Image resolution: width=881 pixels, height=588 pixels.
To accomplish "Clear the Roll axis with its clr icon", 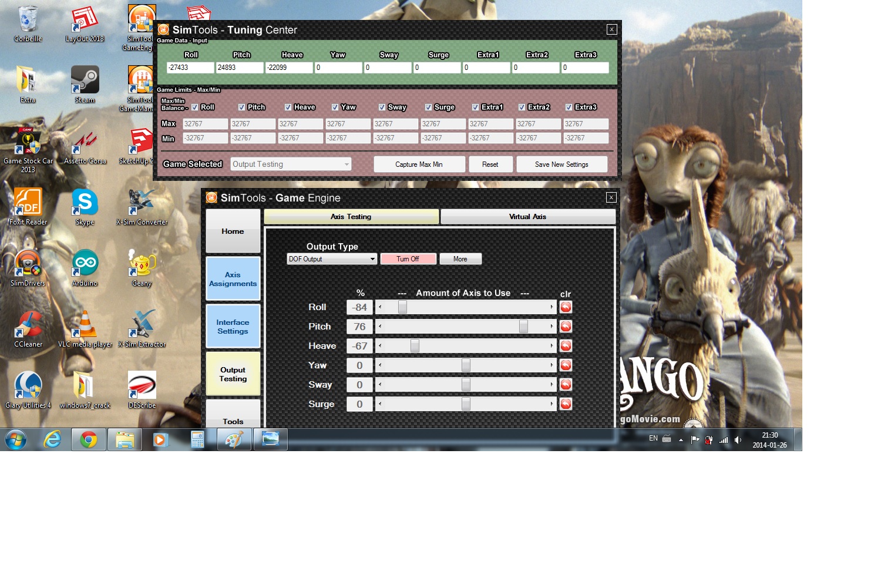I will (566, 307).
